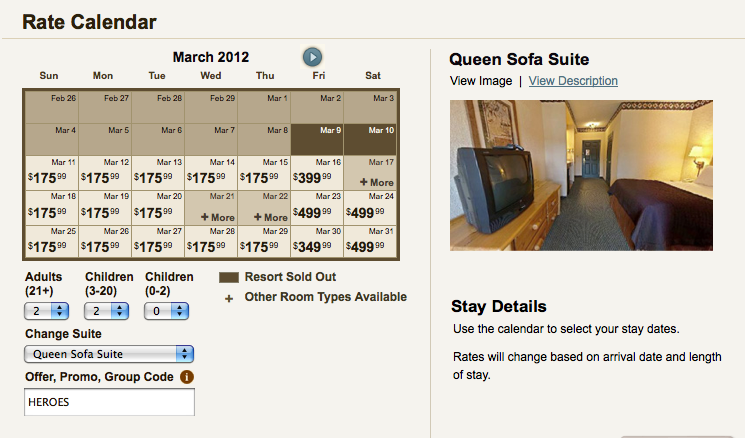Click the HEROES promo code field
Image resolution: width=745 pixels, height=438 pixels.
(109, 402)
